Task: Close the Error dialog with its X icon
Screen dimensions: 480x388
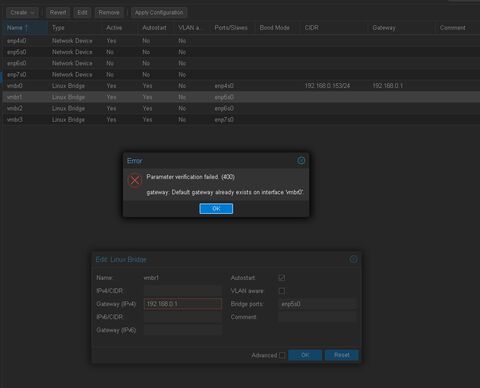Action: point(301,161)
